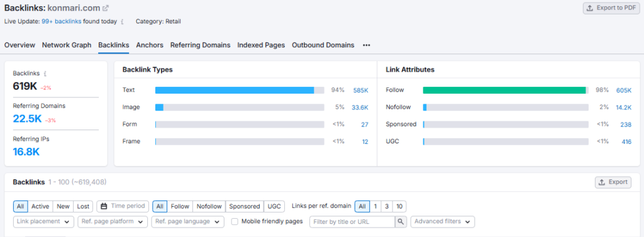The height and width of the screenshot is (237, 644).
Task: Click 14.2K nofollow links count
Action: click(623, 107)
